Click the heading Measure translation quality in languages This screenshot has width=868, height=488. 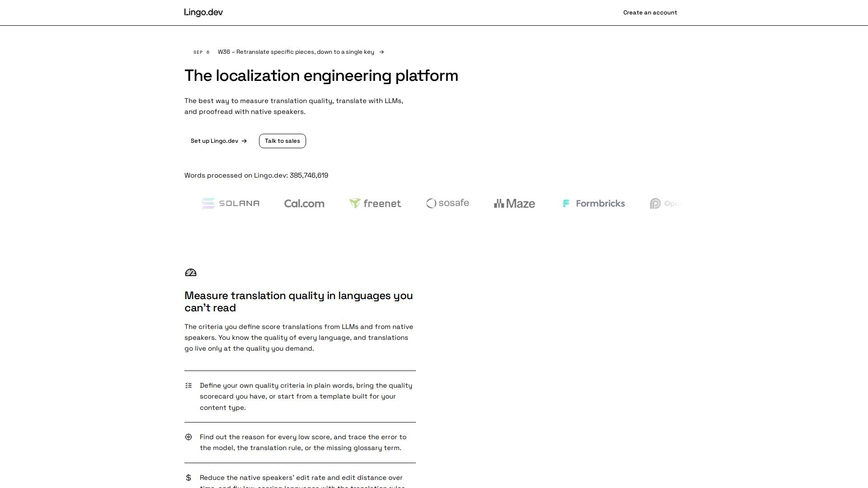point(299,302)
